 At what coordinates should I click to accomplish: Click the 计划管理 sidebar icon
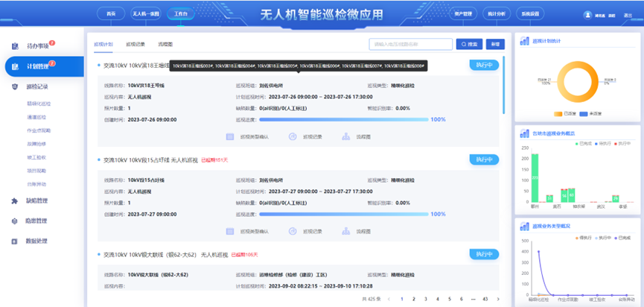click(x=15, y=66)
